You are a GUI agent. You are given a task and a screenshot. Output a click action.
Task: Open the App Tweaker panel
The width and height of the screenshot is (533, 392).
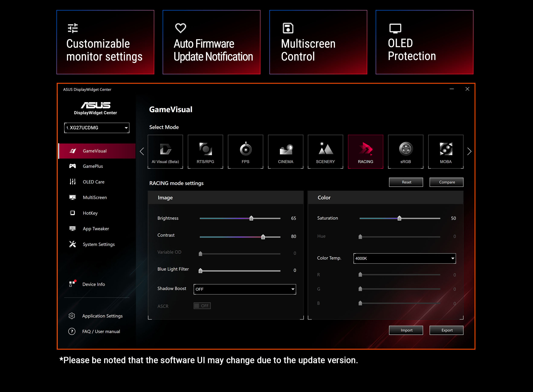(x=96, y=228)
